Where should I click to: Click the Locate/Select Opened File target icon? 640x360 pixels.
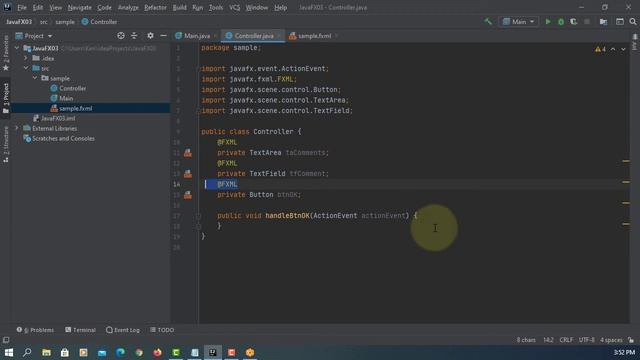pyautogui.click(x=121, y=36)
